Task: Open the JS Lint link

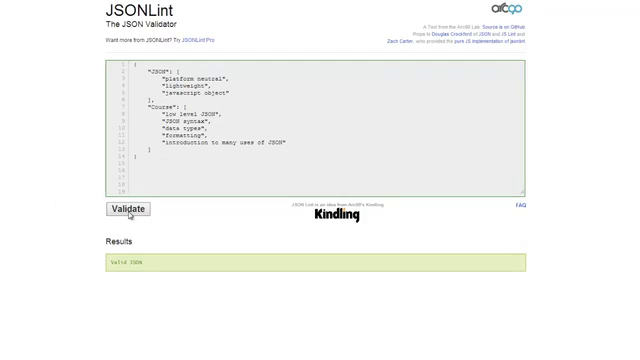Action: pyautogui.click(x=508, y=34)
